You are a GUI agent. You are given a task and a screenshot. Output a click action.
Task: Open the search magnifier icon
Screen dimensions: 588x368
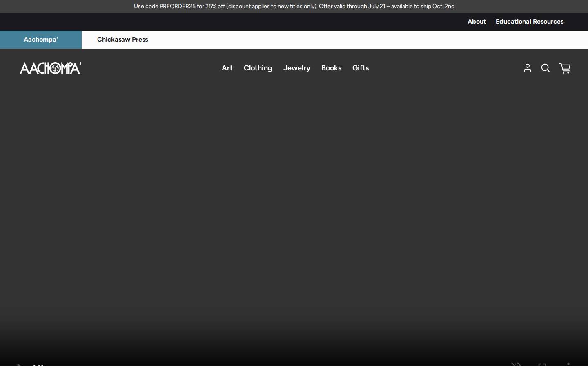point(546,68)
